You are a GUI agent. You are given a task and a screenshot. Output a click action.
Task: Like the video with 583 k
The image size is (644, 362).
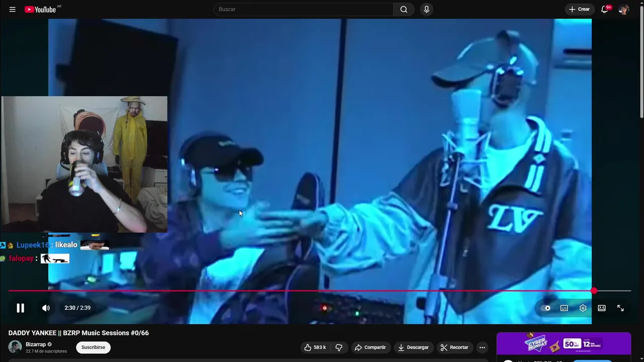click(315, 347)
